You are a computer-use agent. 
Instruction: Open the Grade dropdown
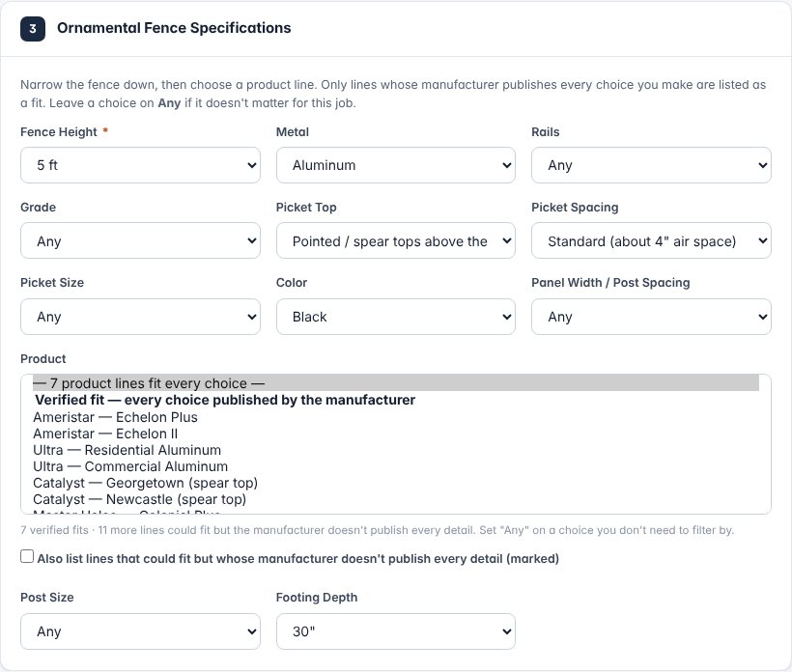140,240
